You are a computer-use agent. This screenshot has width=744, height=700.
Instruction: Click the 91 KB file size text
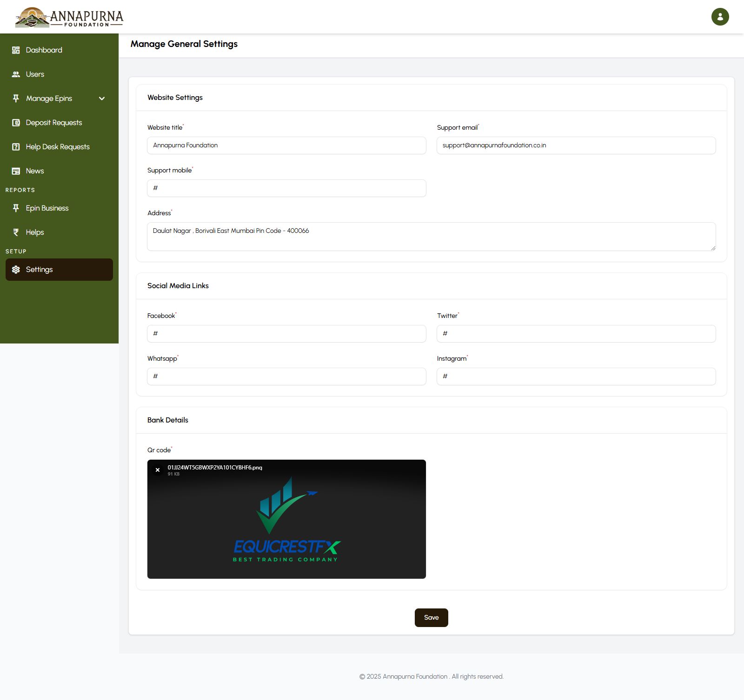click(x=173, y=474)
